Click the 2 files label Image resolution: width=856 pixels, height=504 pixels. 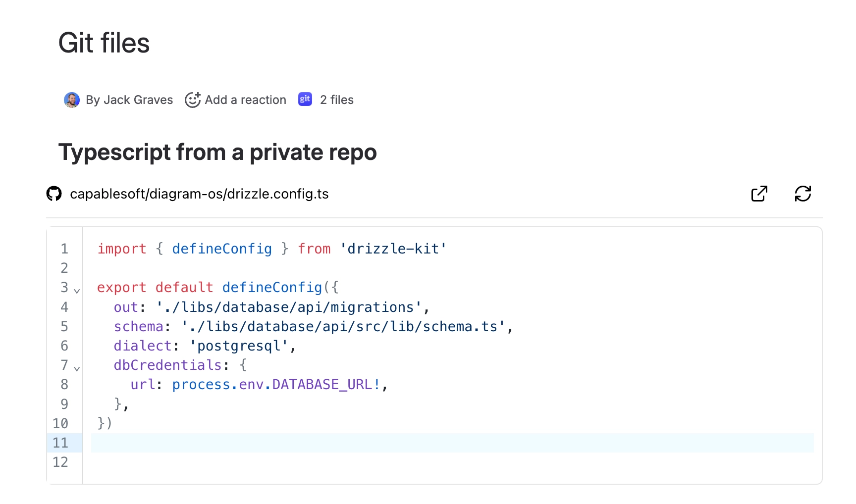[336, 100]
